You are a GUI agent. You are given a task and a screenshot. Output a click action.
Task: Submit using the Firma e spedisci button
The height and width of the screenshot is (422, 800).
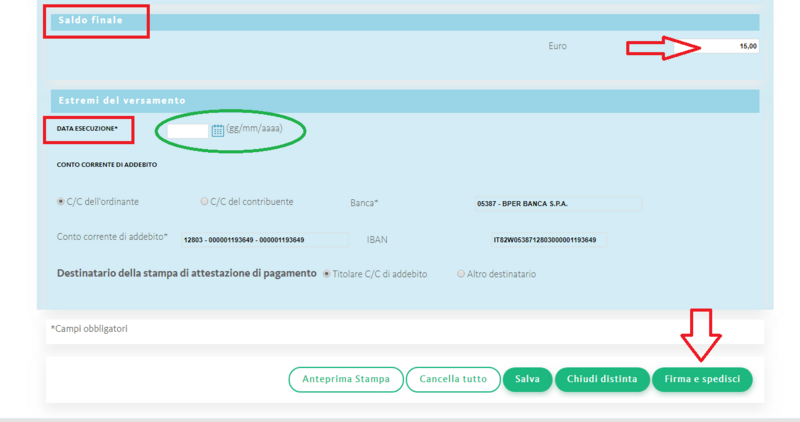[x=702, y=379]
